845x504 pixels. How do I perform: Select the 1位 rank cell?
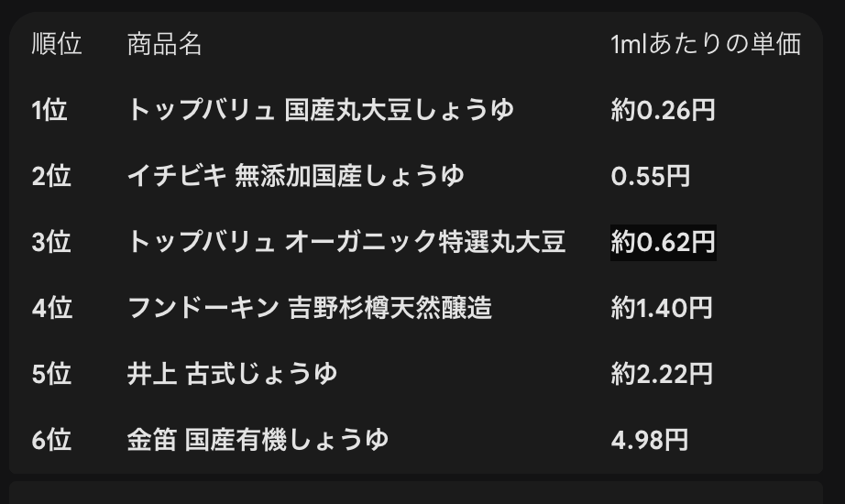coord(50,110)
